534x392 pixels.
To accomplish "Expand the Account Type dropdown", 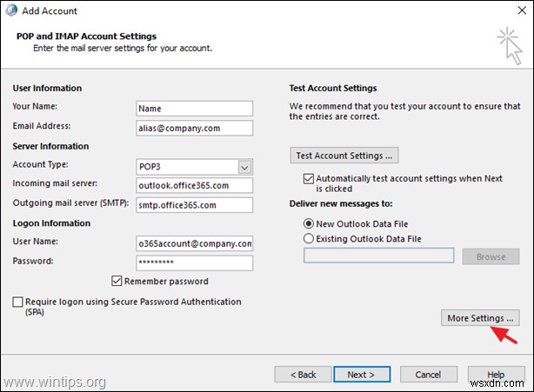I will 244,166.
